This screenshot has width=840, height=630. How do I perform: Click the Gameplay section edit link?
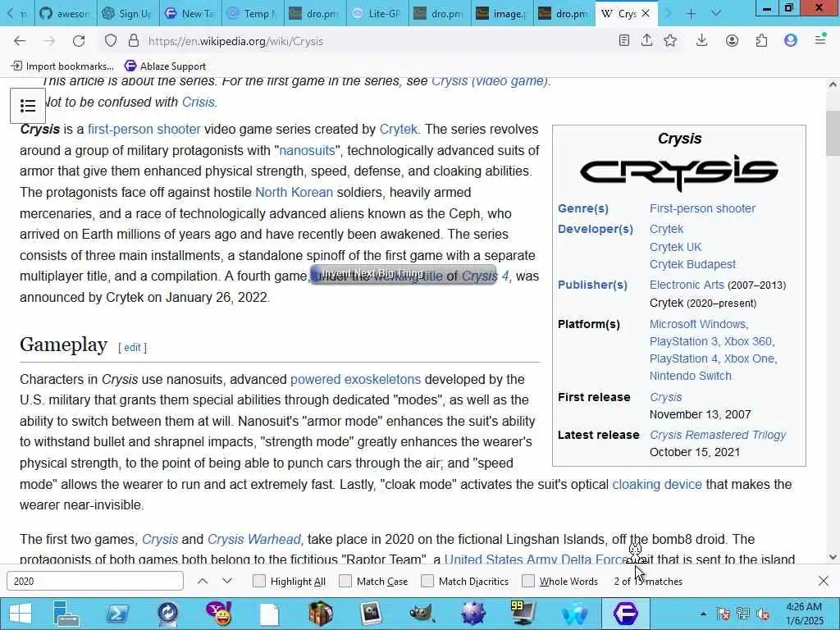pos(132,347)
